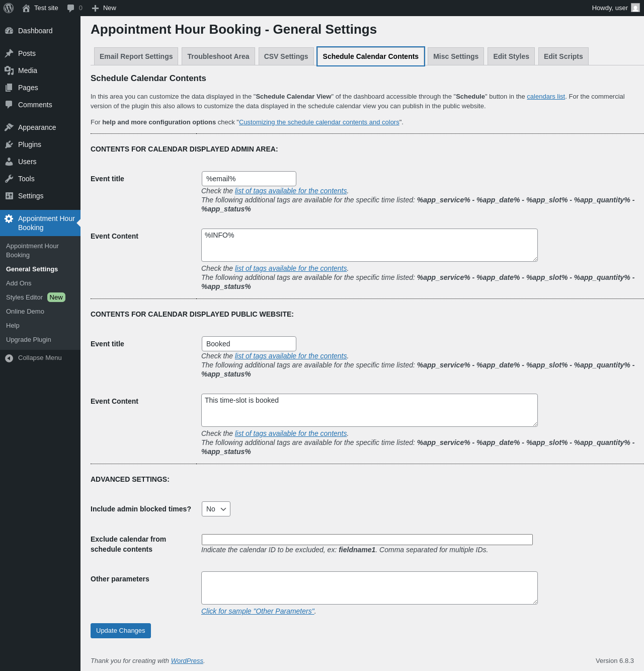The width and height of the screenshot is (644, 671).
Task: Focus the Other parameters text area
Action: 369,587
